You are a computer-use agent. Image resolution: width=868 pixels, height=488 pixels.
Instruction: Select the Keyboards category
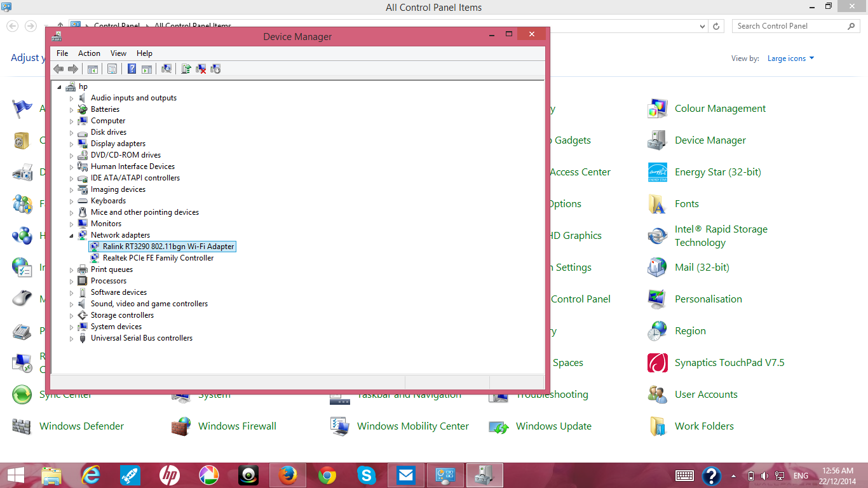pos(108,201)
